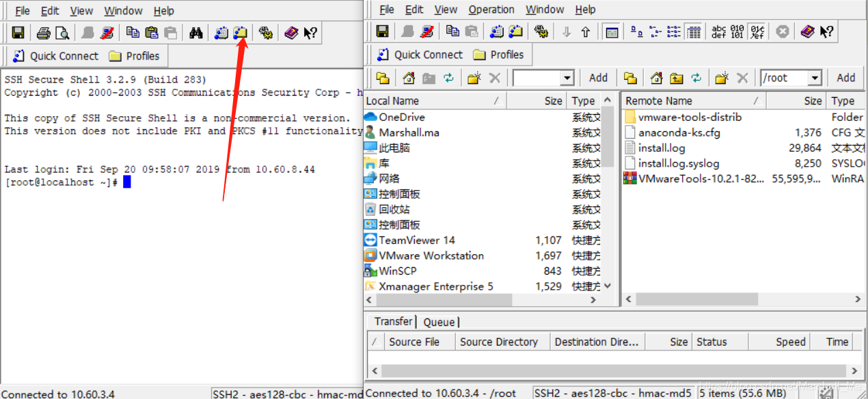Click Paste icon in terminal window toolbar
The width and height of the screenshot is (868, 399).
(152, 32)
